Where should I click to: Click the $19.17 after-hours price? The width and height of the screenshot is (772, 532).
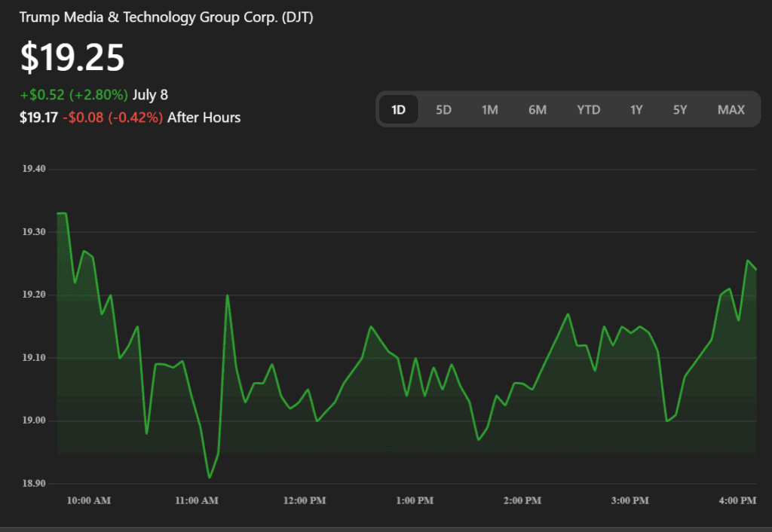38,118
